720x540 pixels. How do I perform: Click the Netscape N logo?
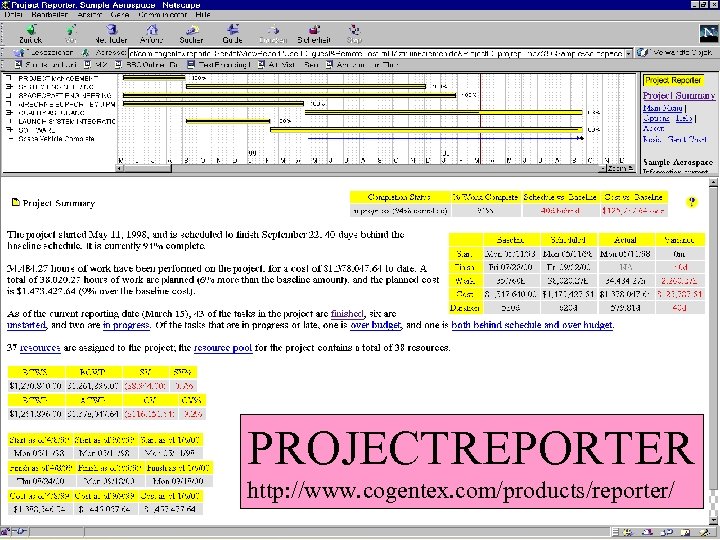coord(708,34)
